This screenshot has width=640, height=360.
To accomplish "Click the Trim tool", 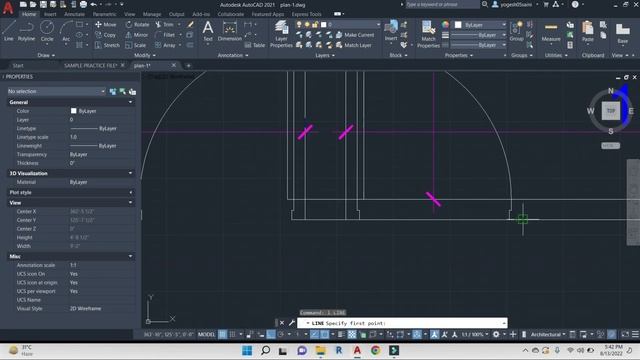I will tap(164, 24).
